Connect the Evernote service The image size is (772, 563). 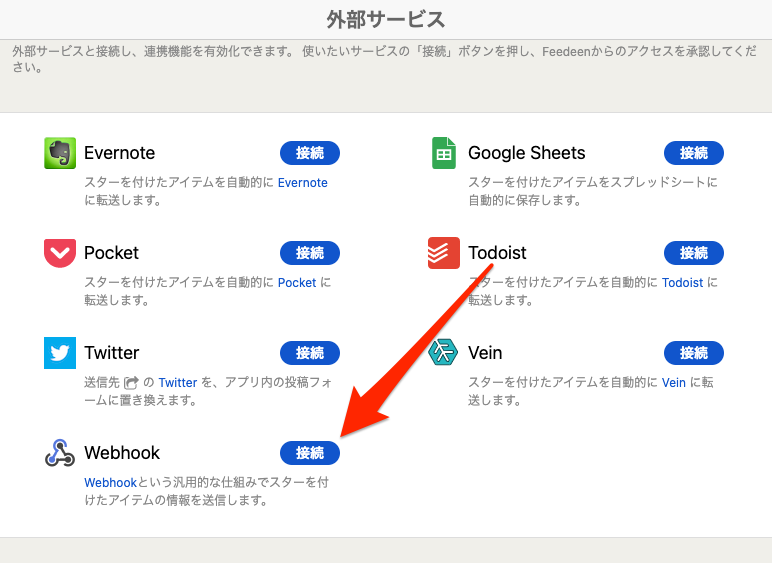coord(310,153)
